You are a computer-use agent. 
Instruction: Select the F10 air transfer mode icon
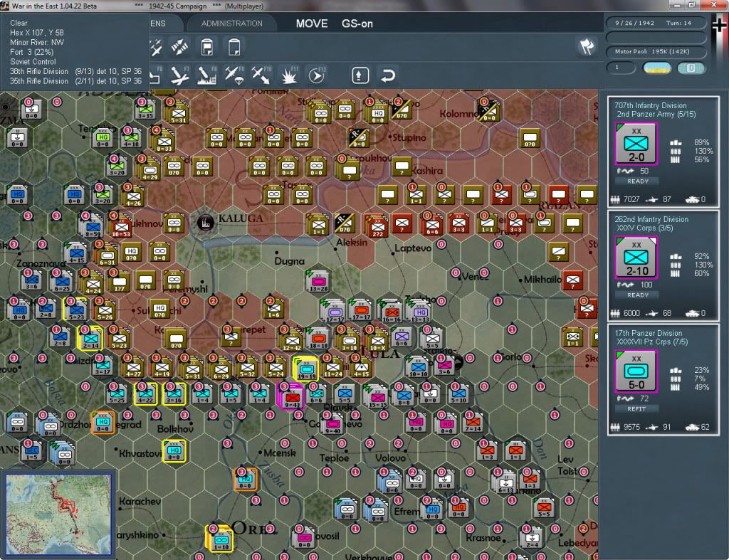(x=261, y=75)
